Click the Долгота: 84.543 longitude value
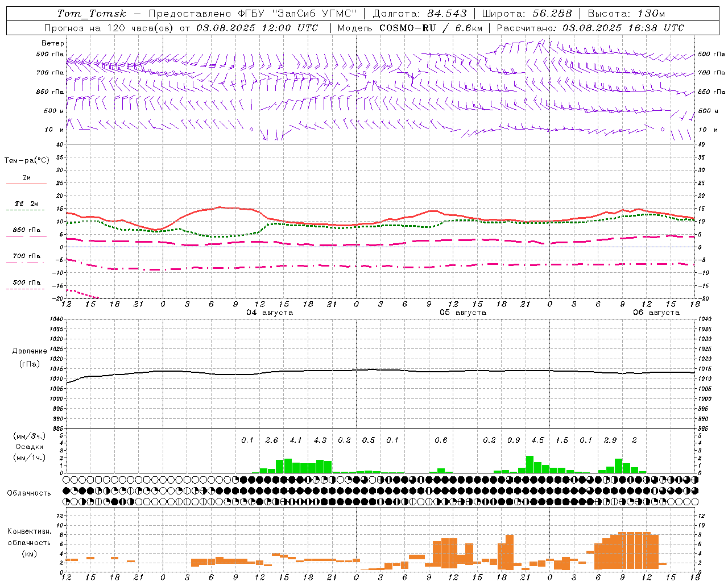Screen dimensions: 728x582 [420, 14]
